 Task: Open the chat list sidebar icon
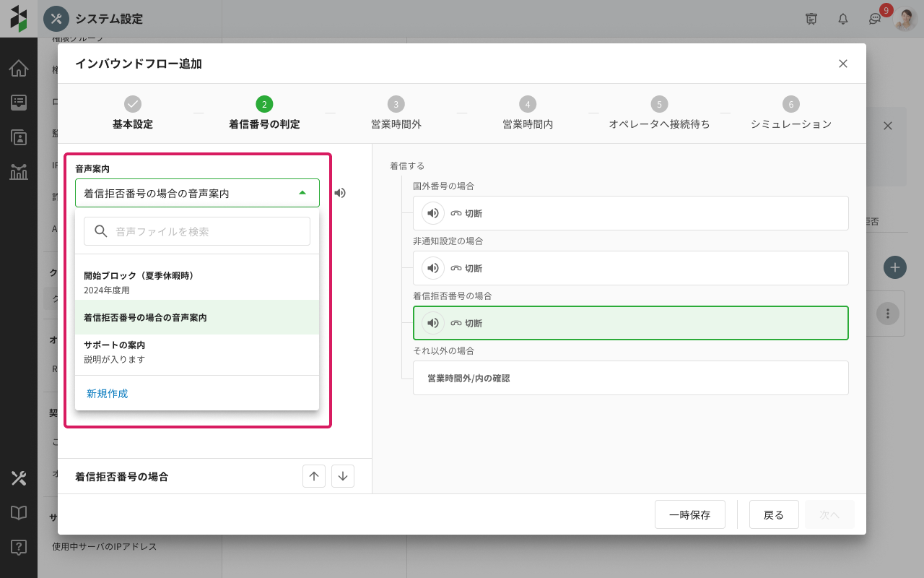pos(19,103)
